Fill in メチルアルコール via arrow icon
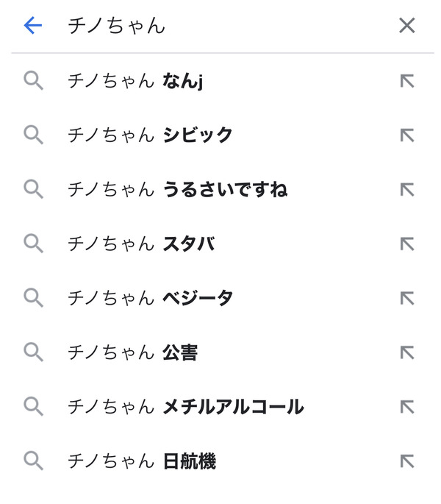Viewport: 441px width, 504px height. [407, 407]
